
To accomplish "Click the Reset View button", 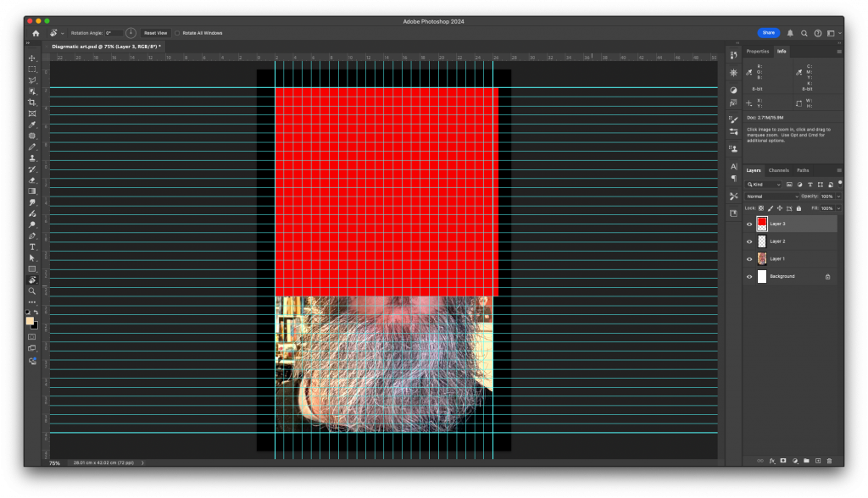I will coord(155,33).
